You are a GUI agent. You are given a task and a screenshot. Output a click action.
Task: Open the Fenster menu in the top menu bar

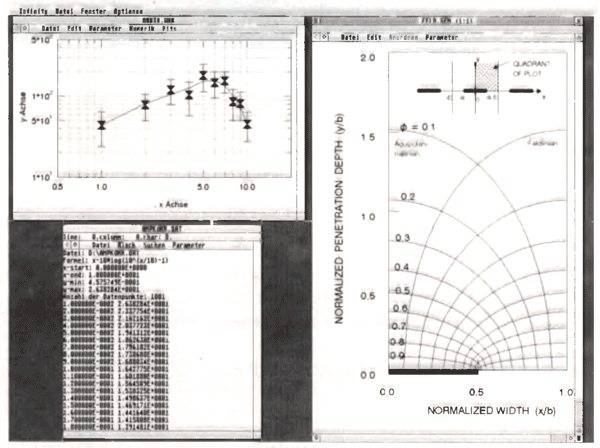(101, 10)
